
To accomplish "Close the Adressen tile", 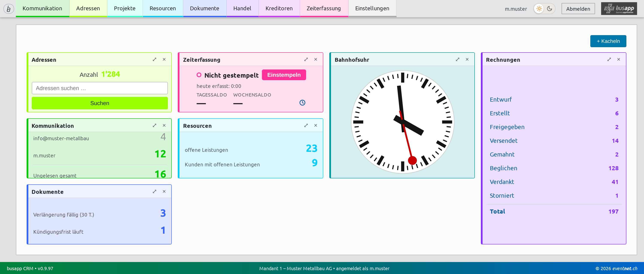I will pos(164,59).
